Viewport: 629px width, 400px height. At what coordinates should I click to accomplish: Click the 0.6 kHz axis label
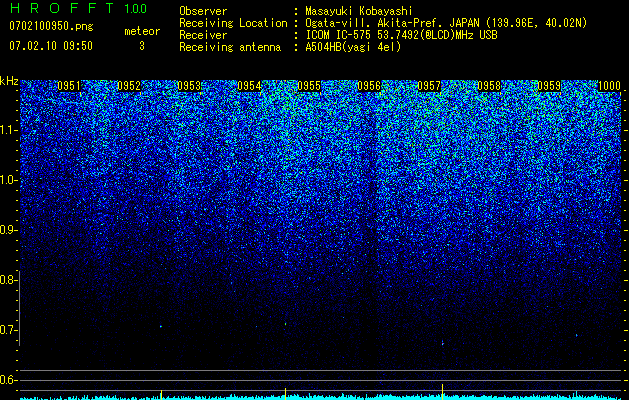[8, 380]
